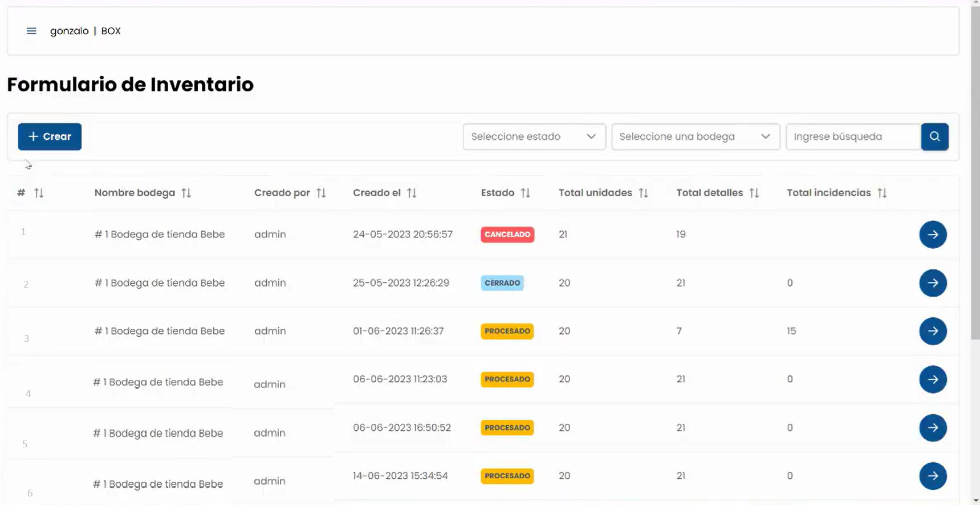
Task: Sort by Total detalles column
Action: pyautogui.click(x=754, y=193)
